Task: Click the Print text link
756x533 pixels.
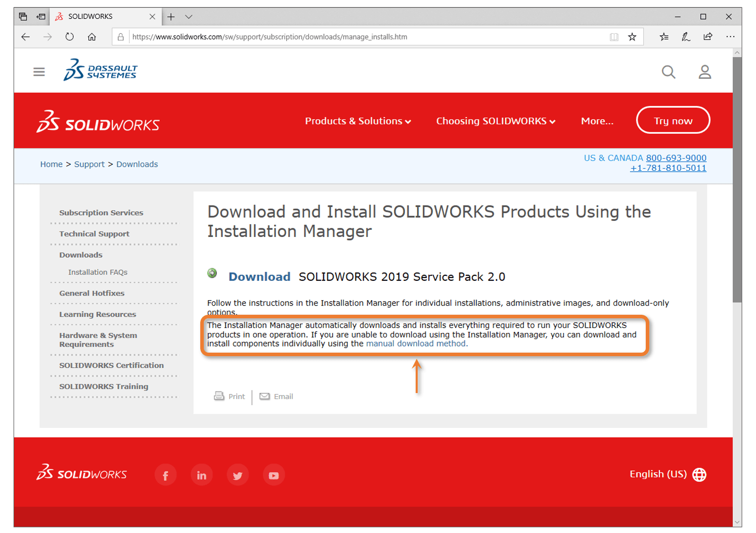Action: click(x=237, y=397)
